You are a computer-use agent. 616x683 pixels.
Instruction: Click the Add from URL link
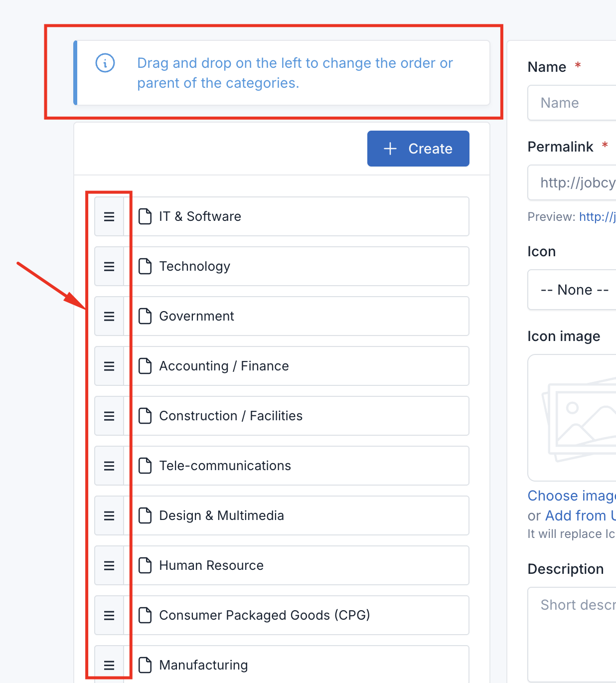tap(581, 515)
